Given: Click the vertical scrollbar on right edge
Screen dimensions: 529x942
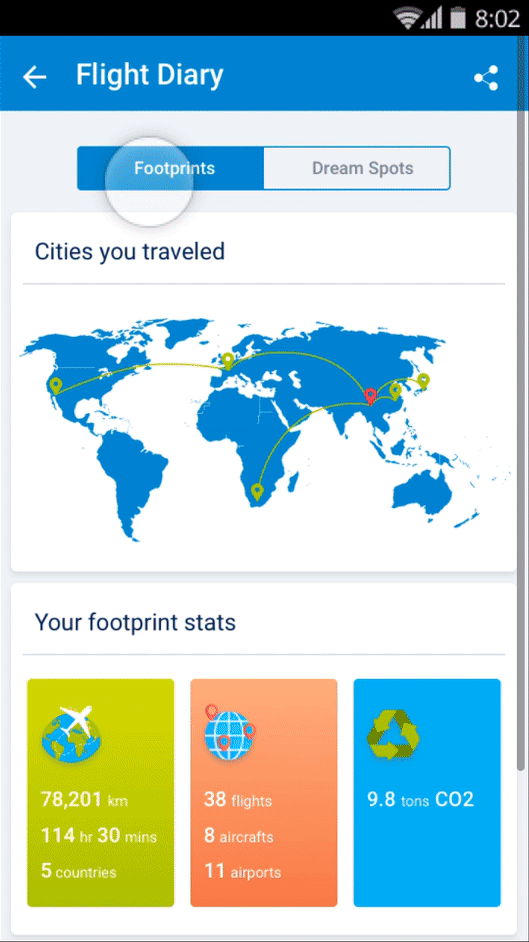Looking at the screenshot, I should [521, 439].
